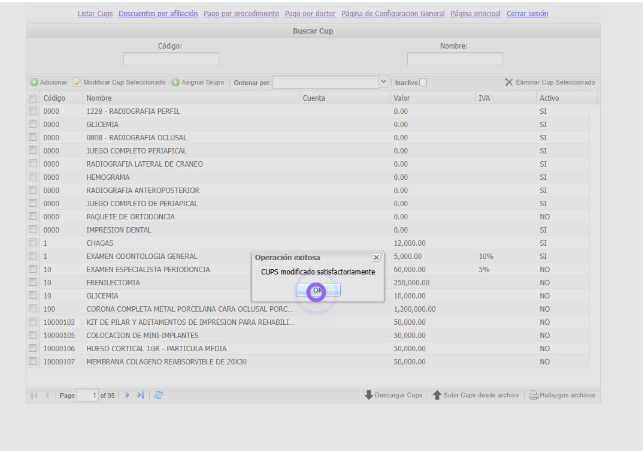Check the PAQUETE DE ORTODONCIA row checkbox

pyautogui.click(x=33, y=216)
